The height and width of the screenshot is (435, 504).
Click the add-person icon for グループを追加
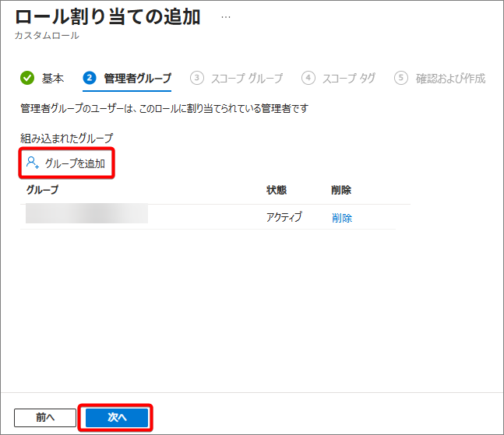click(32, 163)
